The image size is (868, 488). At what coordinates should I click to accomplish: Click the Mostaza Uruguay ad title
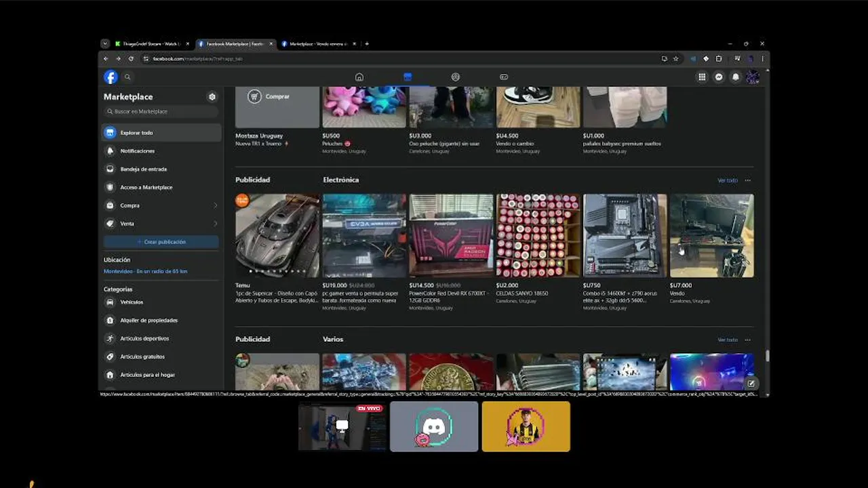click(259, 136)
